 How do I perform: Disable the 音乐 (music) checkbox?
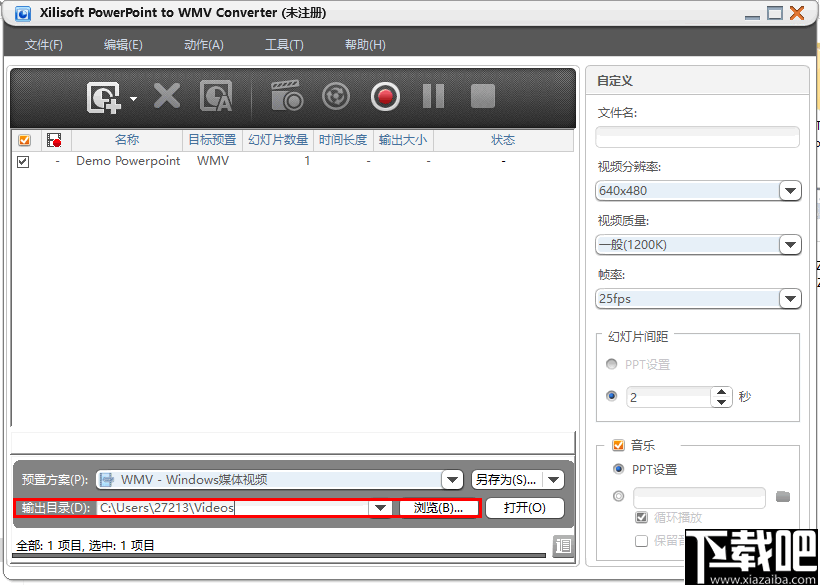coord(618,445)
